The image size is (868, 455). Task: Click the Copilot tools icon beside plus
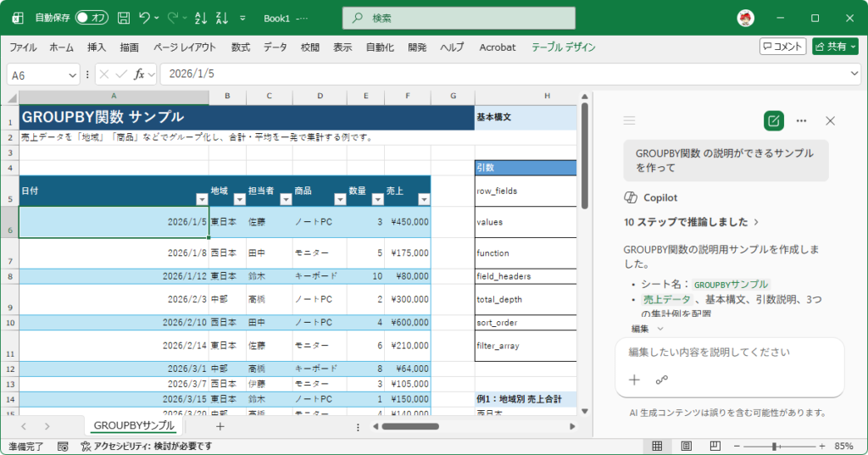point(661,380)
